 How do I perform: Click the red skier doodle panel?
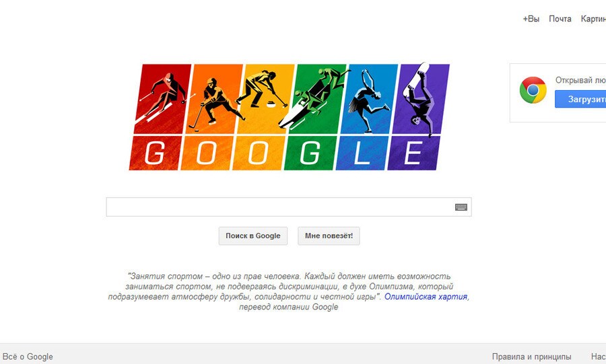click(x=163, y=99)
